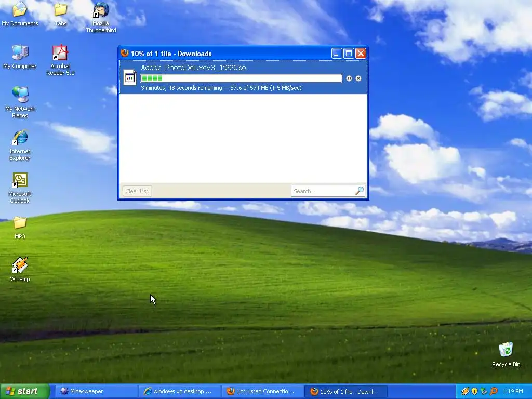Switch to the 'windows xp desktop' Internet Explorer taskbar button

[179, 391]
